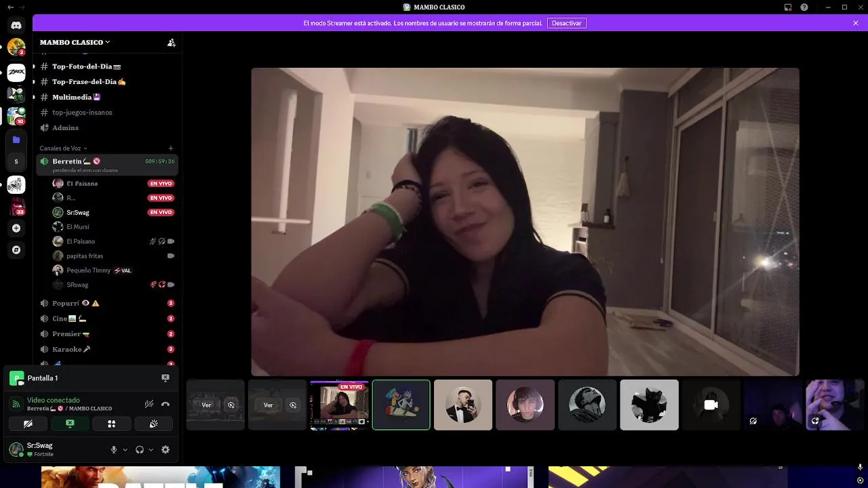Select Sr:Swag in voice channel list

[x=113, y=212]
